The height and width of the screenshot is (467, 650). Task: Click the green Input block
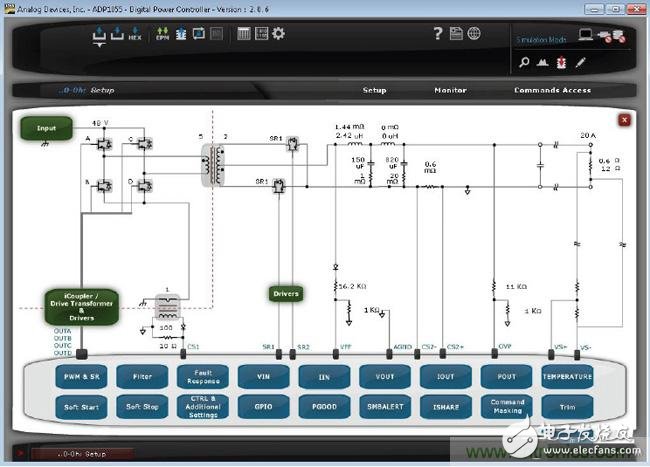[47, 128]
